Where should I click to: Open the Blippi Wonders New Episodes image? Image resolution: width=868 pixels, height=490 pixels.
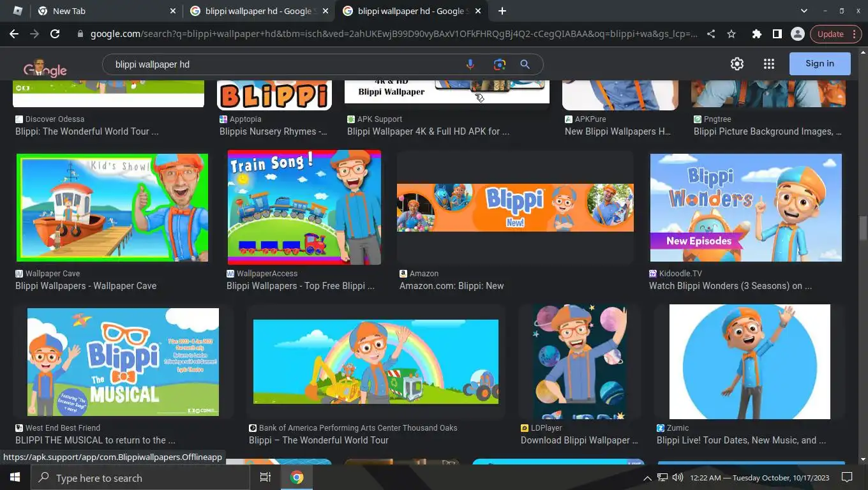[746, 207]
